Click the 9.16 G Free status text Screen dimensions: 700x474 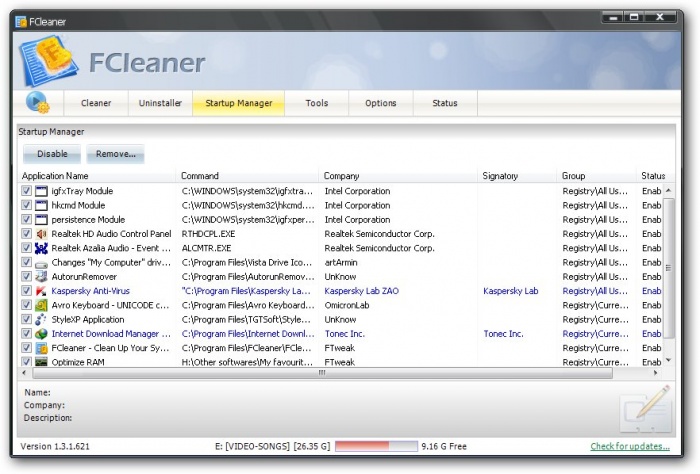(x=444, y=446)
